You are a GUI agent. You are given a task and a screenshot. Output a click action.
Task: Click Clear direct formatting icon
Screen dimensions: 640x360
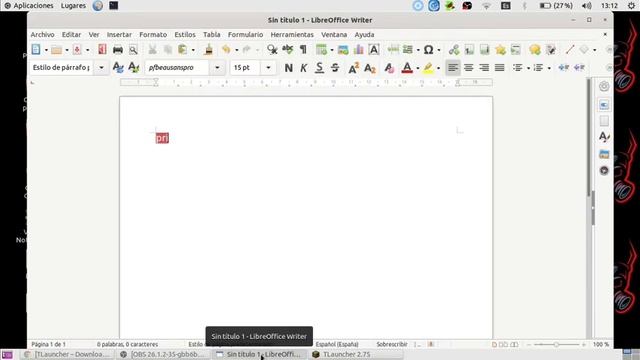pos(389,68)
